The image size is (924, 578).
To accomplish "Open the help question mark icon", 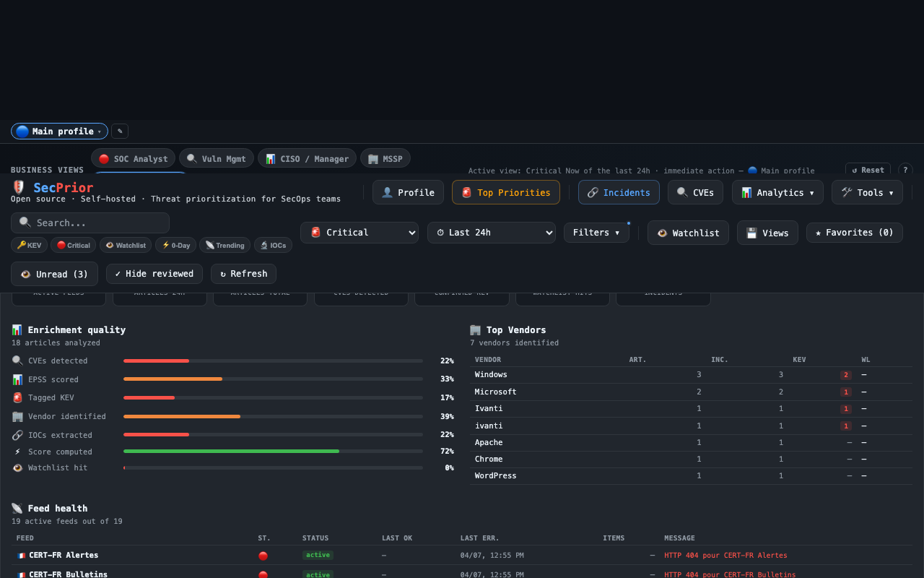I will 905,169.
